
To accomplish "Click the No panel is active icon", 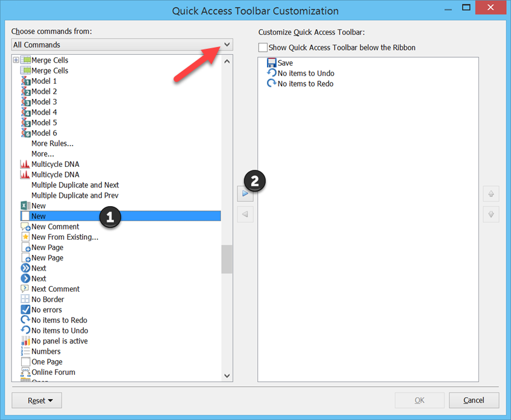I will click(25, 341).
